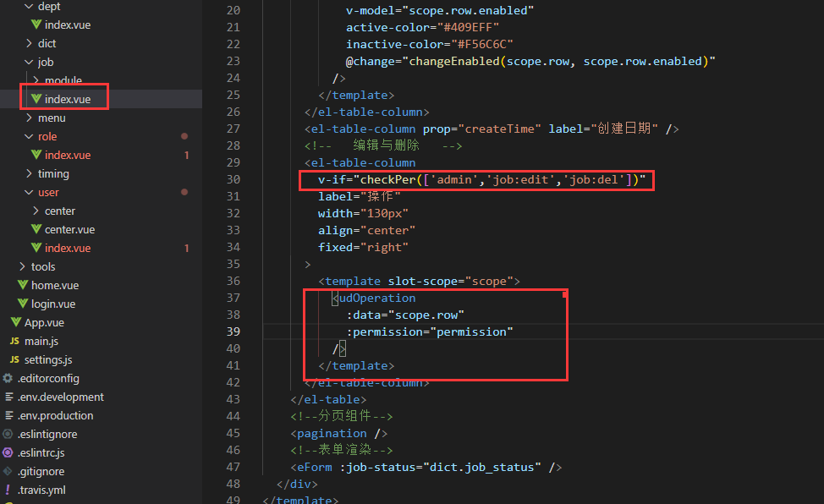Expand the tools folder
The image size is (824, 504).
(x=22, y=266)
